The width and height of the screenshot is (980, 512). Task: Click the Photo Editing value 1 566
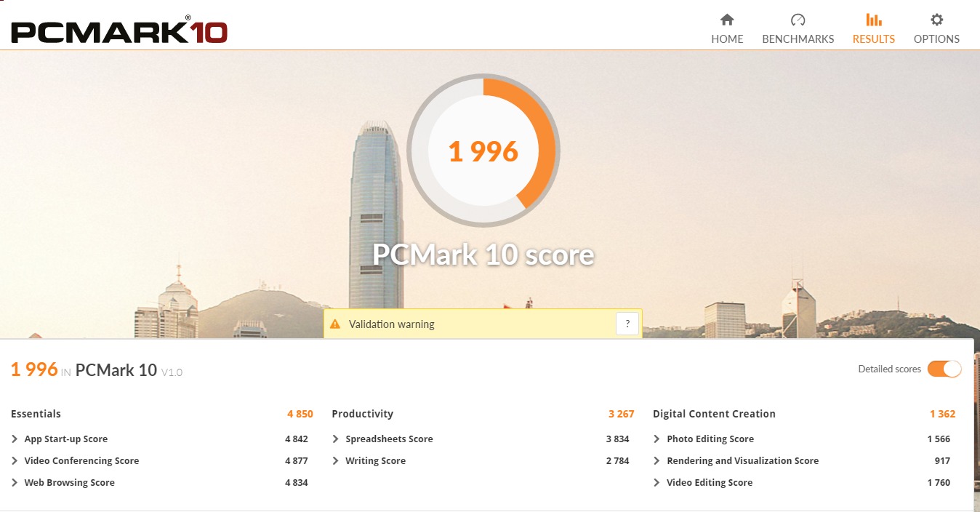tap(939, 439)
